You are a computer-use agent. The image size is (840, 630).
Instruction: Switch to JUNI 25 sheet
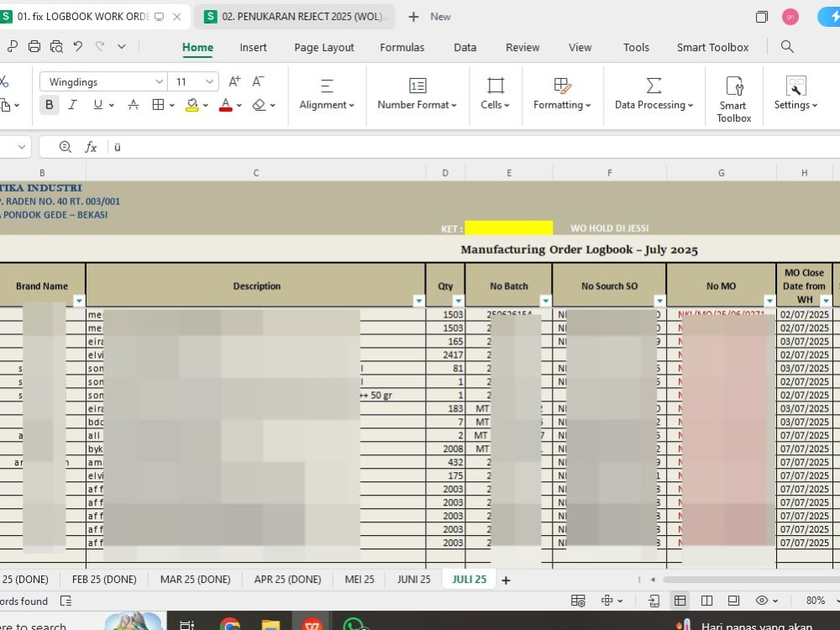point(413,580)
